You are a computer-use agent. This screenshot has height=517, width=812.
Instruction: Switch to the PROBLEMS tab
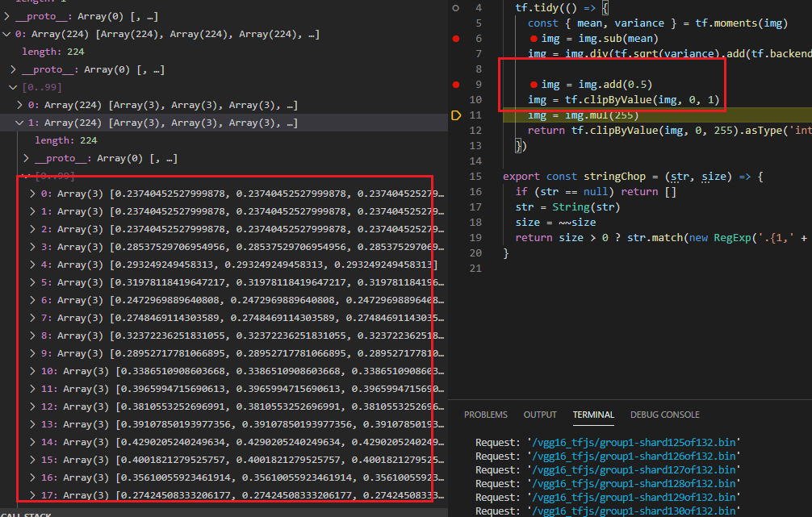coord(486,415)
